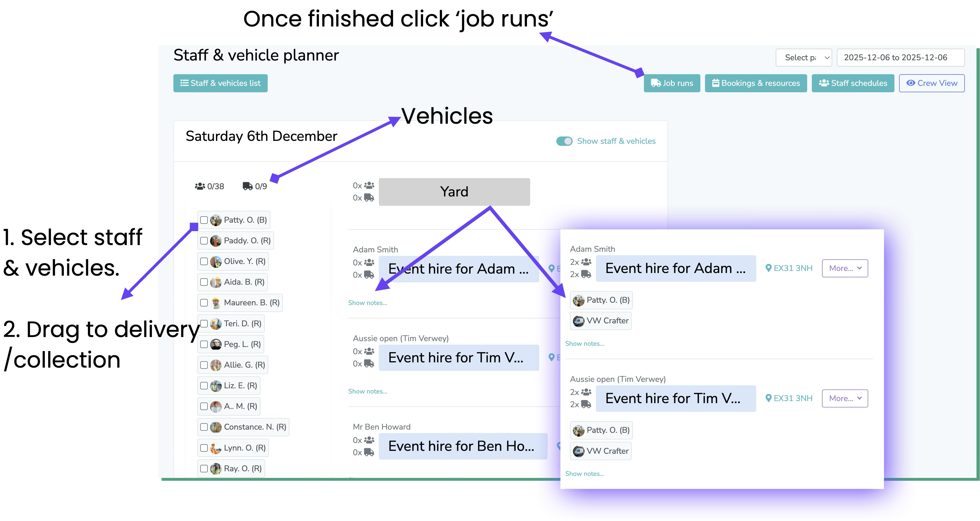
Task: Click VW Crafter chip under Adam Smith job
Action: click(601, 321)
